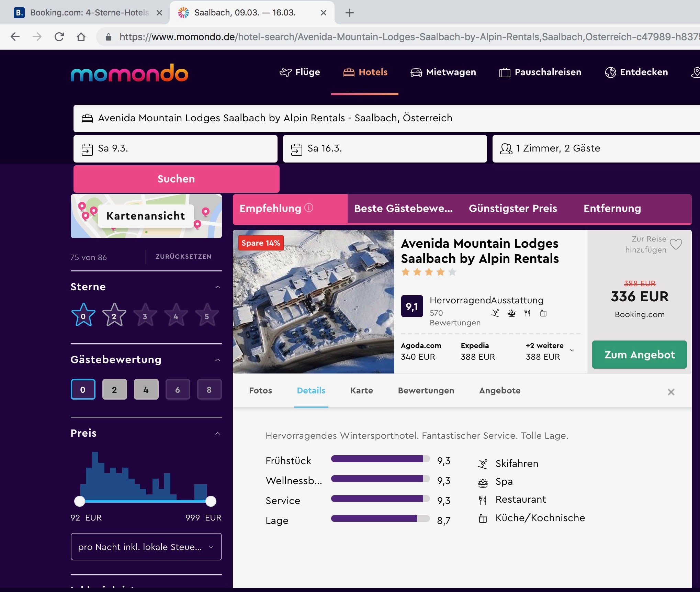Open the Kartenansicht map view

(146, 216)
